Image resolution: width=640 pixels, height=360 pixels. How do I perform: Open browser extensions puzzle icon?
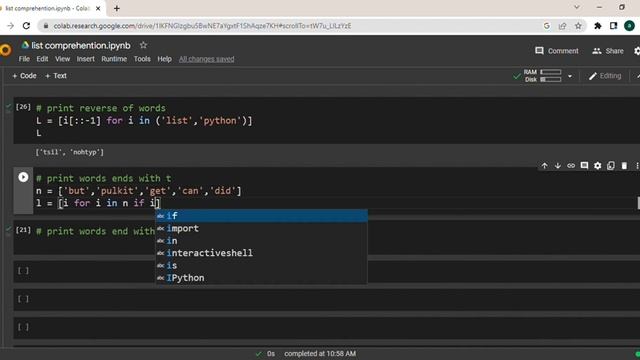pyautogui.click(x=598, y=26)
